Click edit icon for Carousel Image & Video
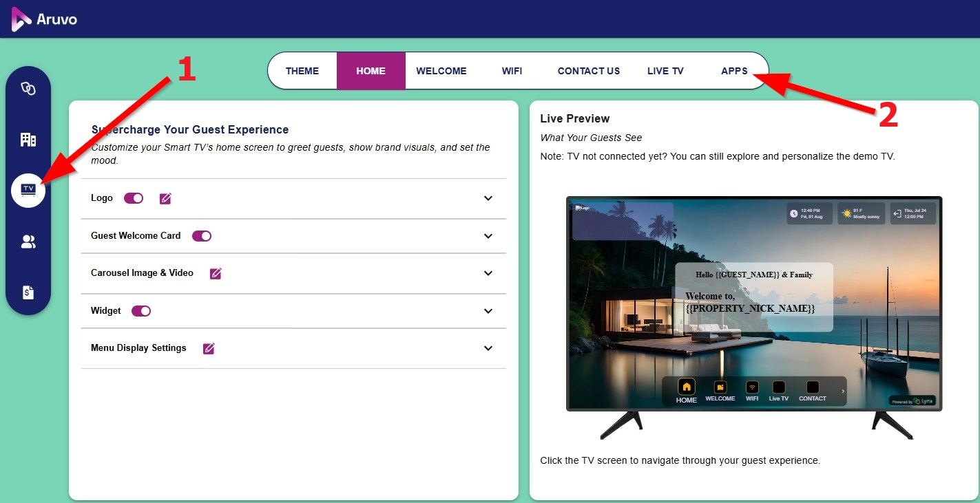 coord(216,273)
